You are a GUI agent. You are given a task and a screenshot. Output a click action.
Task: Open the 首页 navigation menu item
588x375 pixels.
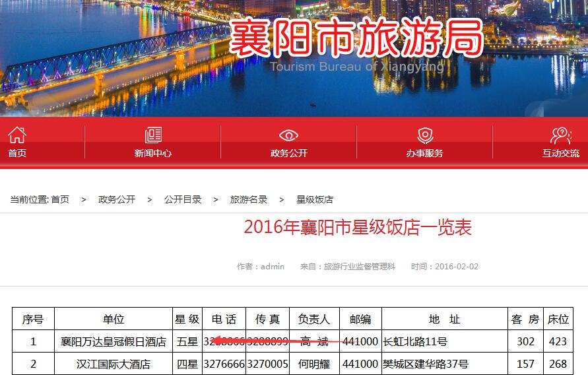17,153
